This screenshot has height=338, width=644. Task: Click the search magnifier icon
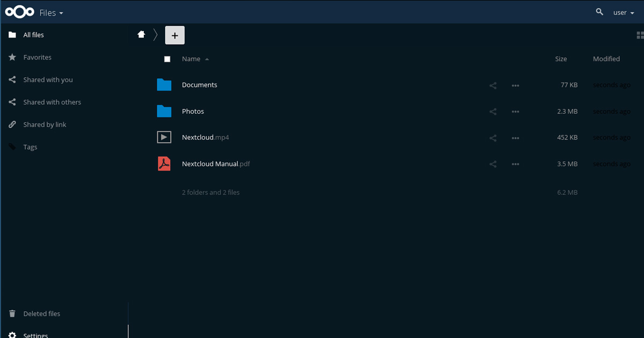pos(599,12)
